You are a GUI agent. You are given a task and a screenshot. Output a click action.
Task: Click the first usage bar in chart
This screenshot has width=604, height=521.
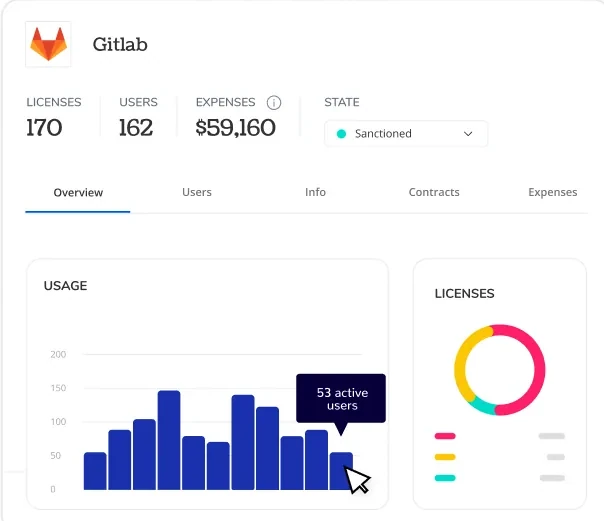[95, 471]
